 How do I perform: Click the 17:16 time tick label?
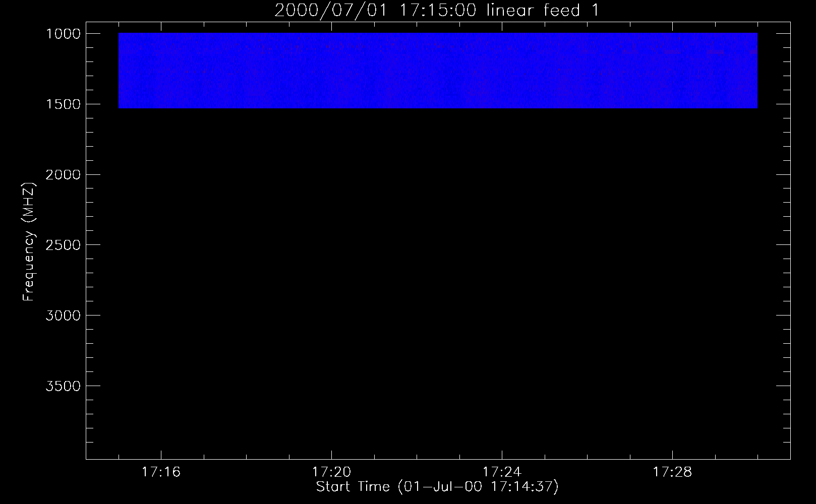point(161,472)
